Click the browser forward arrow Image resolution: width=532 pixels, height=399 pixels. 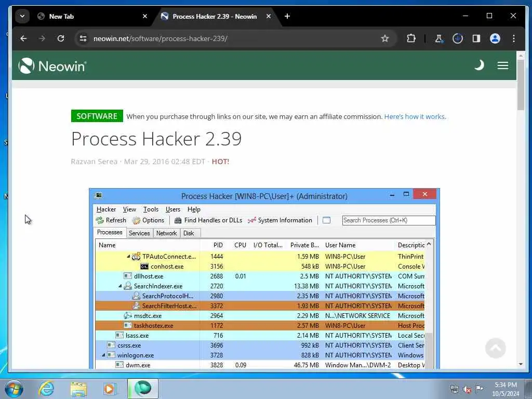(x=42, y=38)
